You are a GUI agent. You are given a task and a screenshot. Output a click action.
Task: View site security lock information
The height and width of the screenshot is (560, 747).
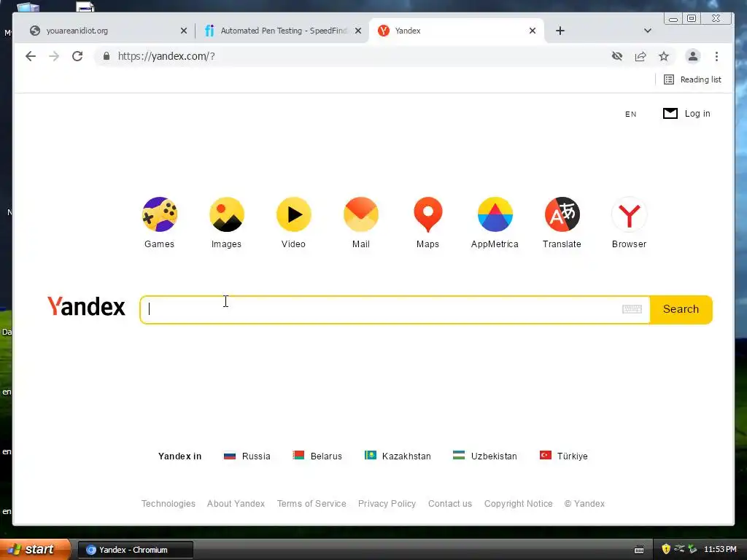point(107,56)
